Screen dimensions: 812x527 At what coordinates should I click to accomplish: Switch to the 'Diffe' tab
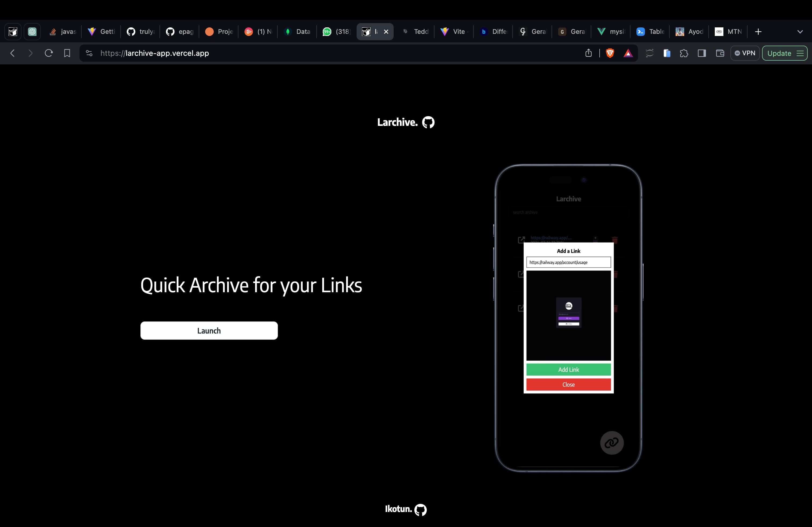494,32
